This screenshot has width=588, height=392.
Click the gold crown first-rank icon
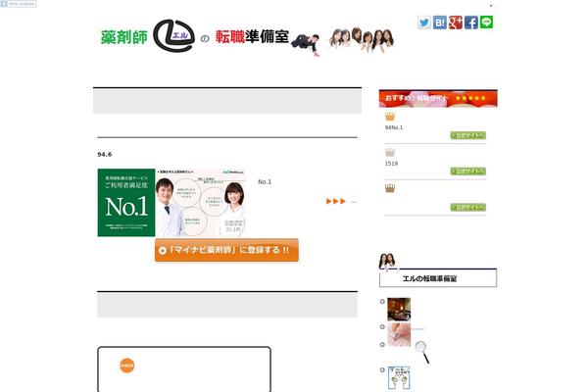click(390, 117)
